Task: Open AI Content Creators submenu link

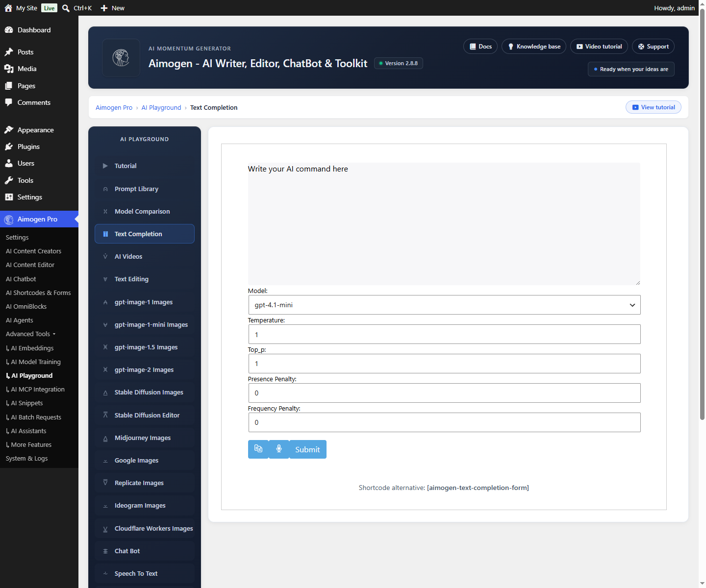Action: [x=33, y=251]
